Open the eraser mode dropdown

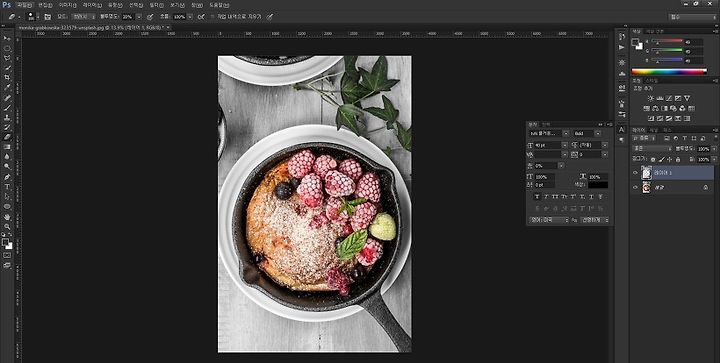[x=83, y=17]
